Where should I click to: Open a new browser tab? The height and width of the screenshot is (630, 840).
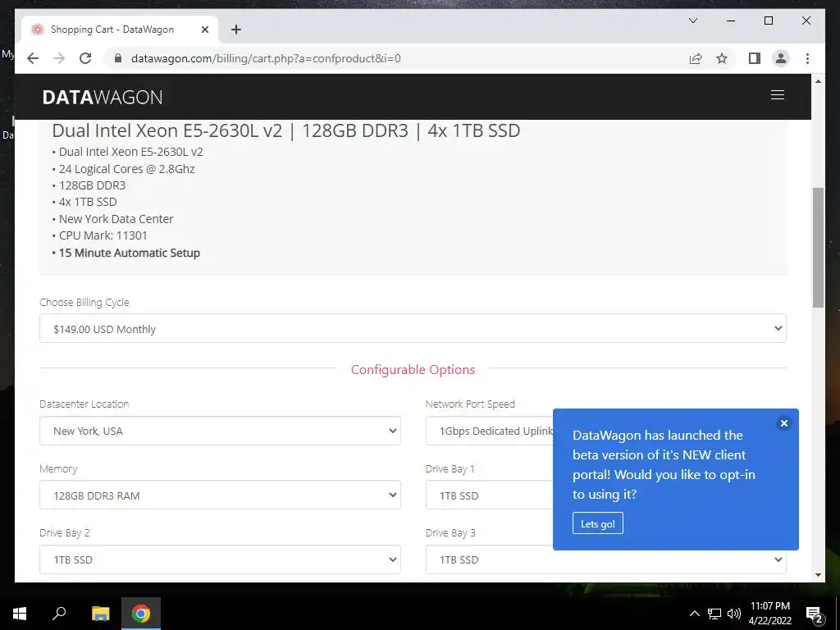[235, 30]
